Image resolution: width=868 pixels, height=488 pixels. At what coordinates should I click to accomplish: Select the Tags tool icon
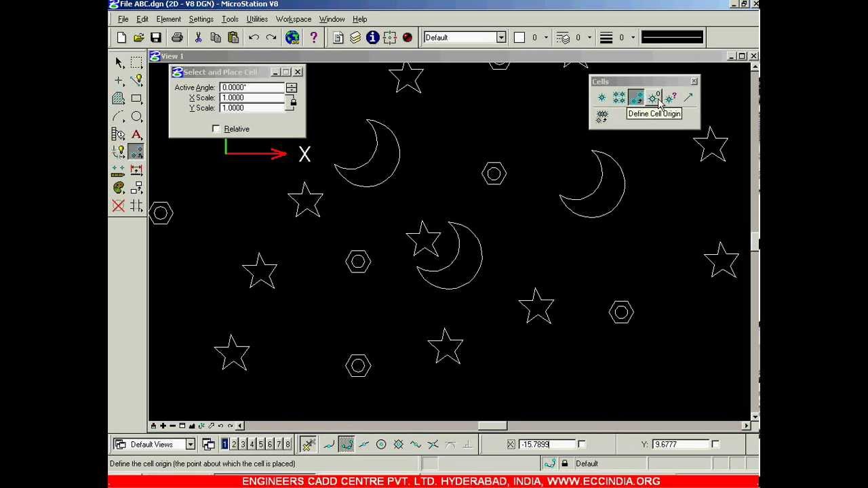[119, 134]
